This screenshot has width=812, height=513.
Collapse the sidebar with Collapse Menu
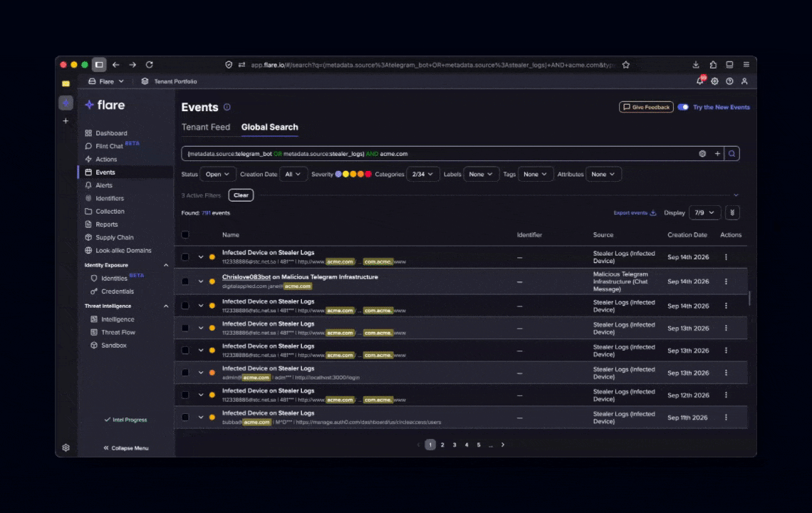pos(126,448)
